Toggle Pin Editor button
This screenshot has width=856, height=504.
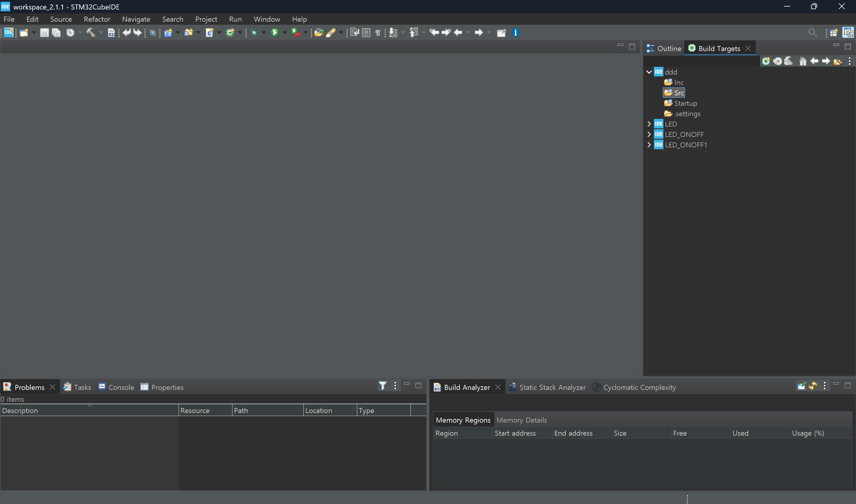(x=501, y=33)
